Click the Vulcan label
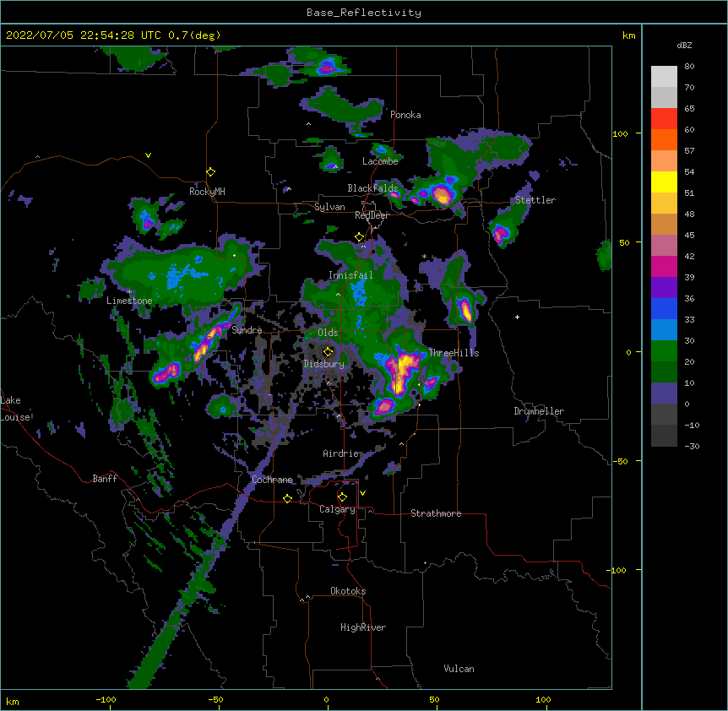The height and width of the screenshot is (711, 728). (x=459, y=669)
